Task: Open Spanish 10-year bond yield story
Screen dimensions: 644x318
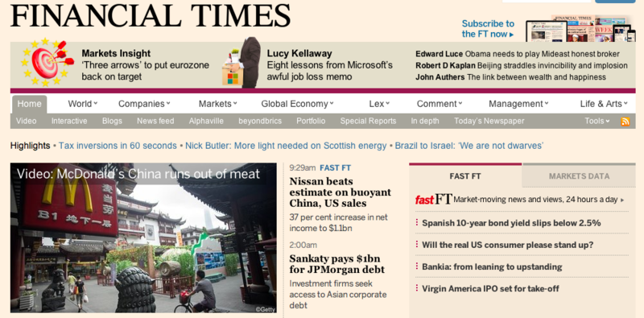Action: [511, 223]
